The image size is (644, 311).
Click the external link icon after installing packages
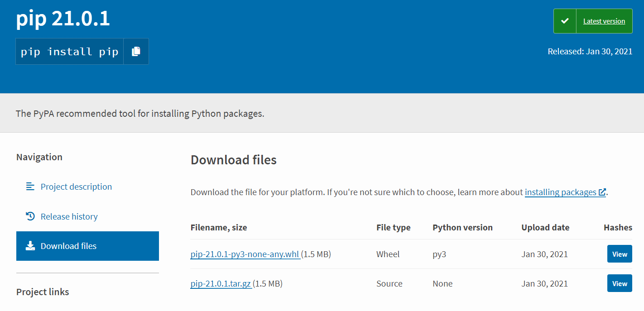tap(602, 192)
